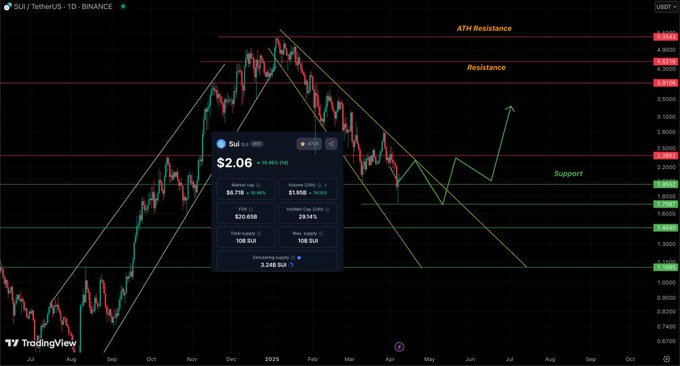Click the green market status dot
Image resolution: width=680 pixels, height=366 pixels.
pyautogui.click(x=123, y=7)
